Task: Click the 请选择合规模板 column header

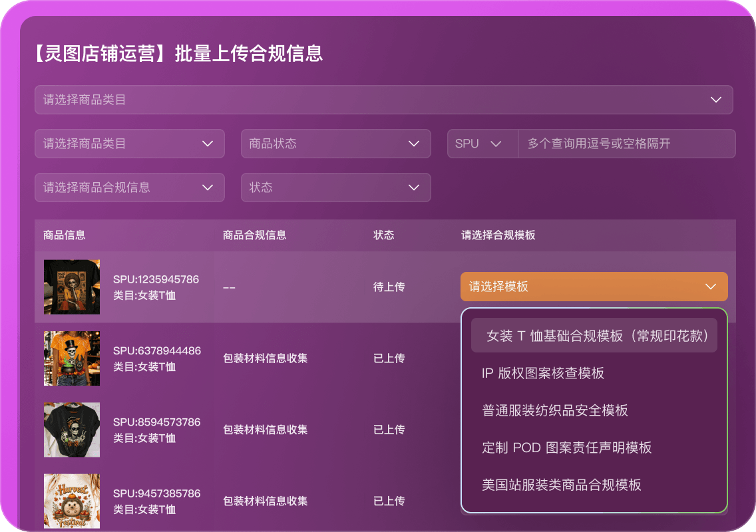Action: [x=498, y=235]
